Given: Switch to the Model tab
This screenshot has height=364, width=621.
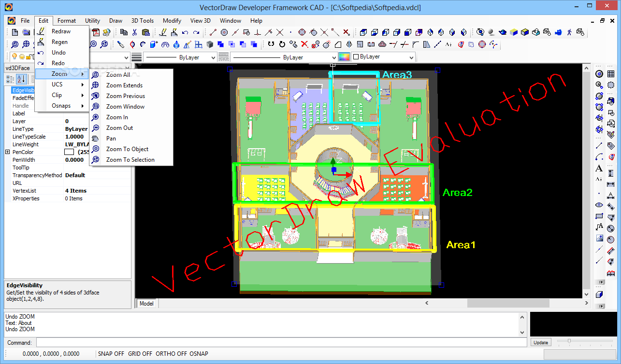Looking at the screenshot, I should (146, 303).
